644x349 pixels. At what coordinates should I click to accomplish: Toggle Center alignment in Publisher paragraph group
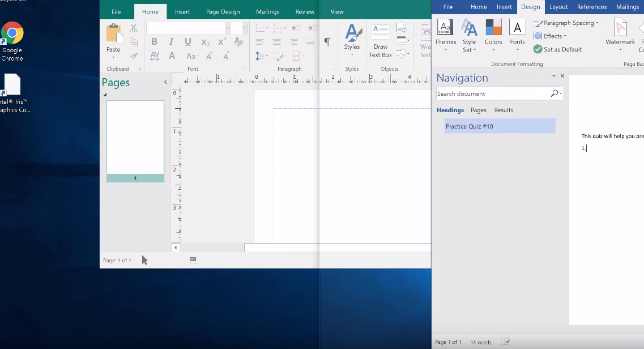click(277, 41)
